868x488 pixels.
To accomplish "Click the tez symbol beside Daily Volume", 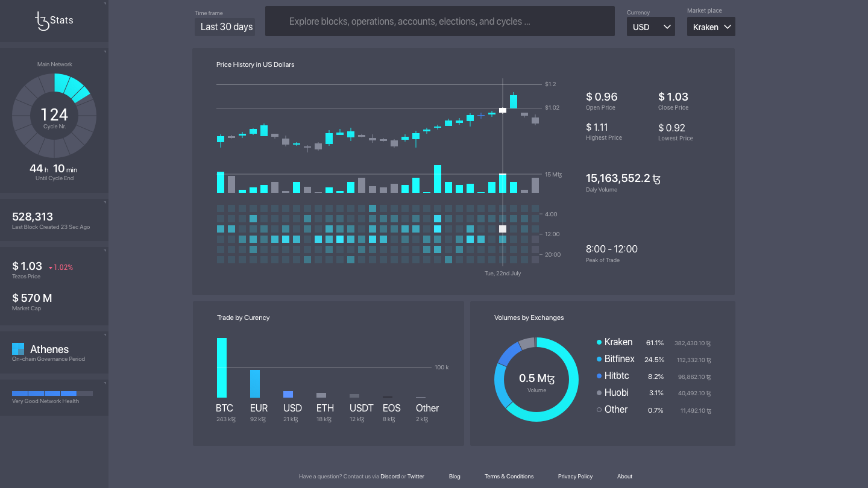I will point(656,178).
